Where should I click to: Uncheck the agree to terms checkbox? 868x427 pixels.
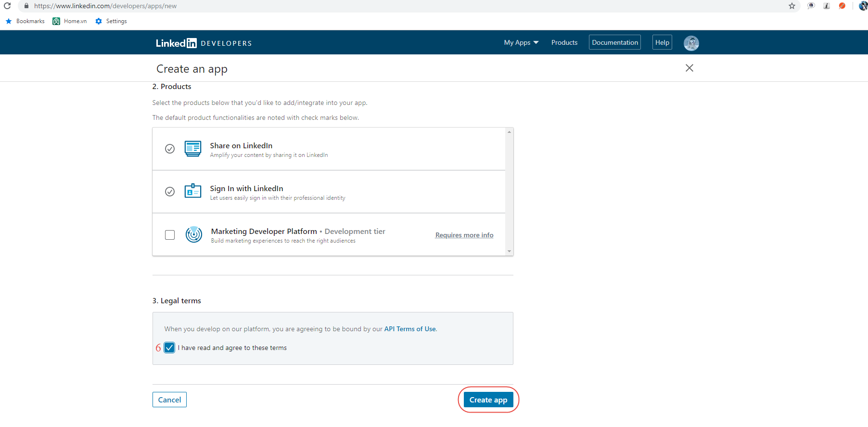tap(169, 348)
